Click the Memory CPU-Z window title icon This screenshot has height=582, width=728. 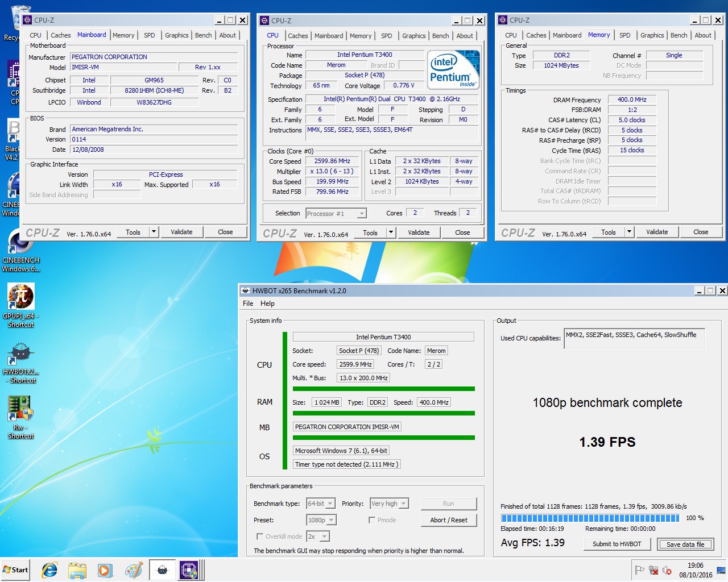pyautogui.click(x=502, y=20)
